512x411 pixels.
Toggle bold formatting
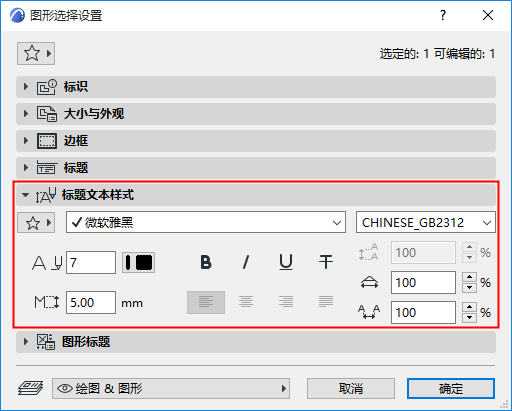coord(206,262)
